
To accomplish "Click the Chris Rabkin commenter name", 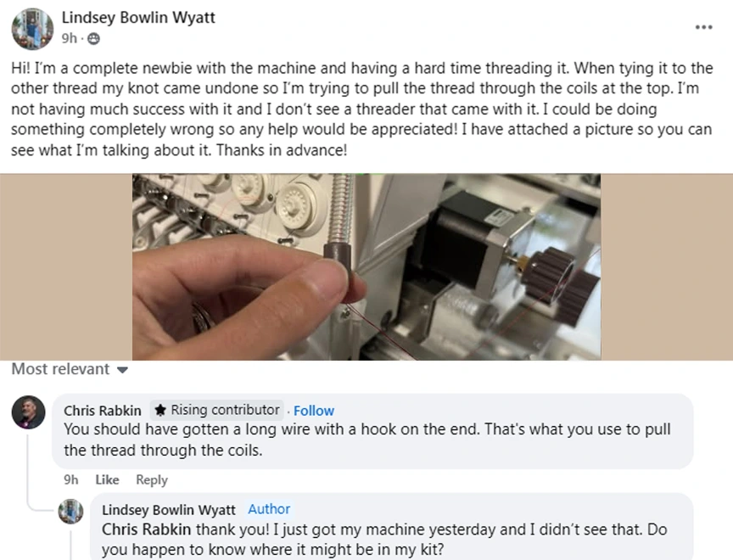I will (x=103, y=411).
